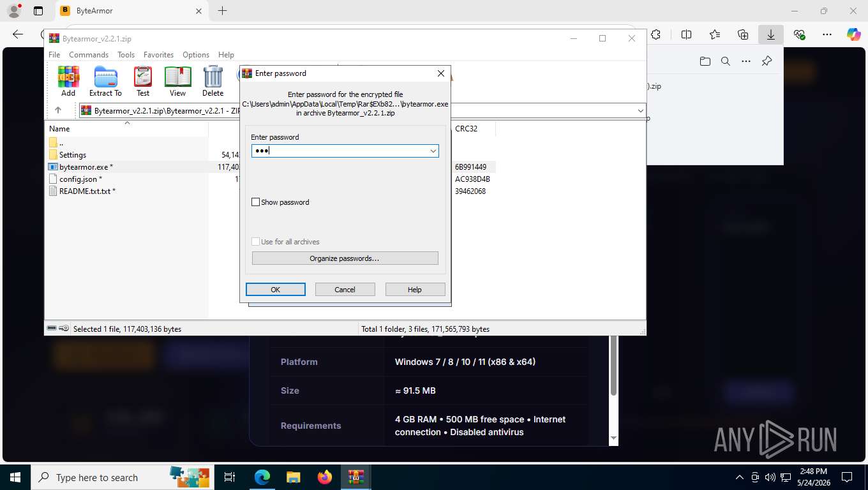This screenshot has width=868, height=490.
Task: Select the ByteArmor browser tab
Action: [131, 11]
